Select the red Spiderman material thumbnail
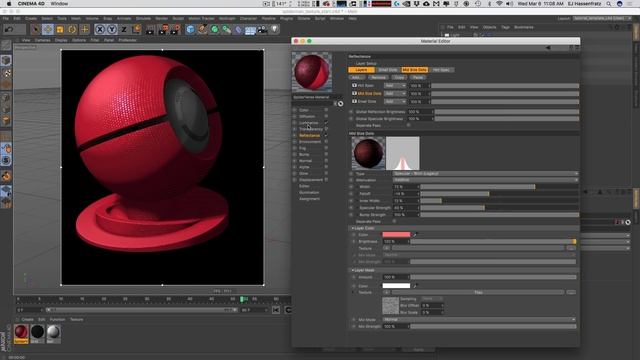 click(21, 333)
